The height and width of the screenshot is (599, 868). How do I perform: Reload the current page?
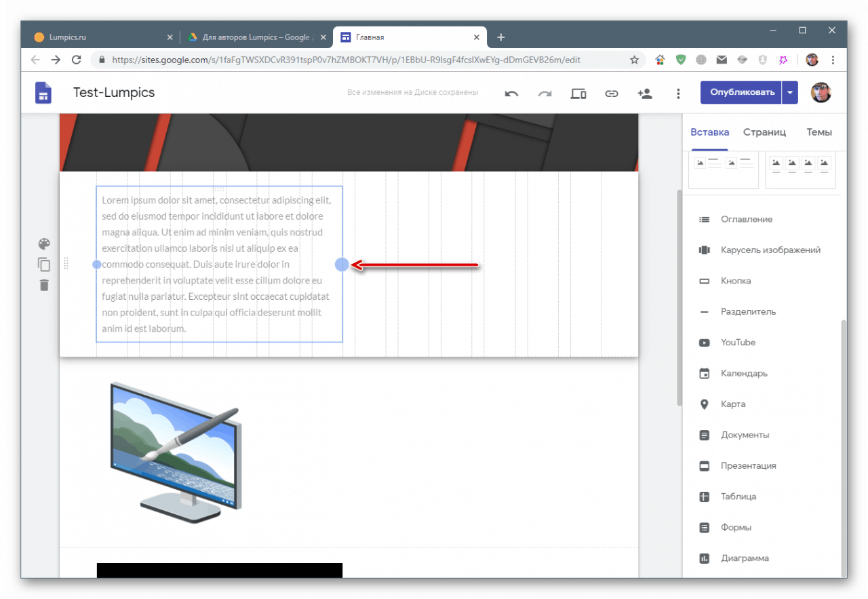pyautogui.click(x=77, y=60)
